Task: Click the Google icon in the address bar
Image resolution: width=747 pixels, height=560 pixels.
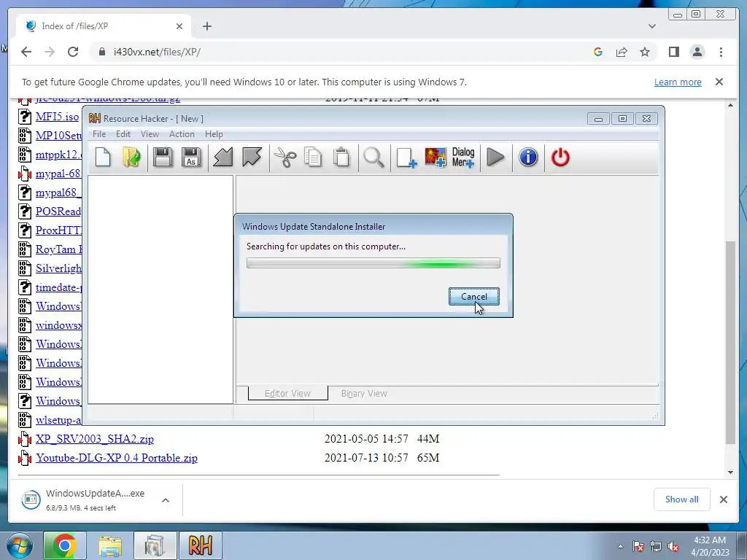Action: click(x=598, y=52)
